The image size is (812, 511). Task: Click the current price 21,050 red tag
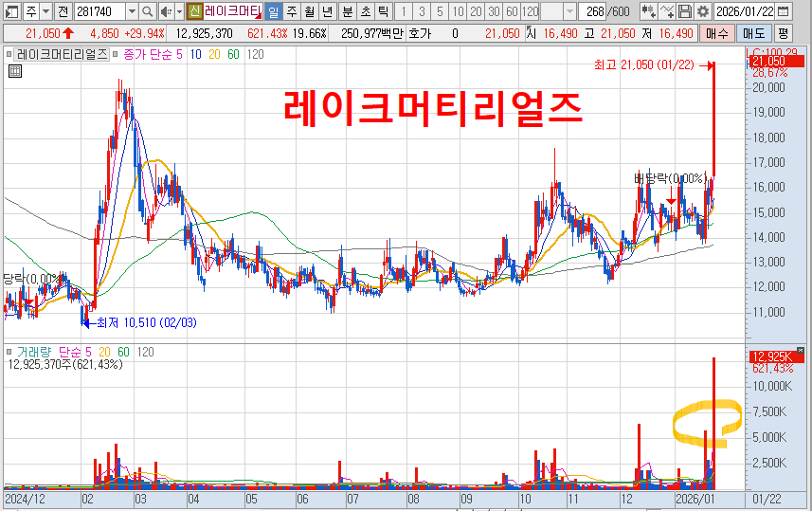click(x=775, y=62)
